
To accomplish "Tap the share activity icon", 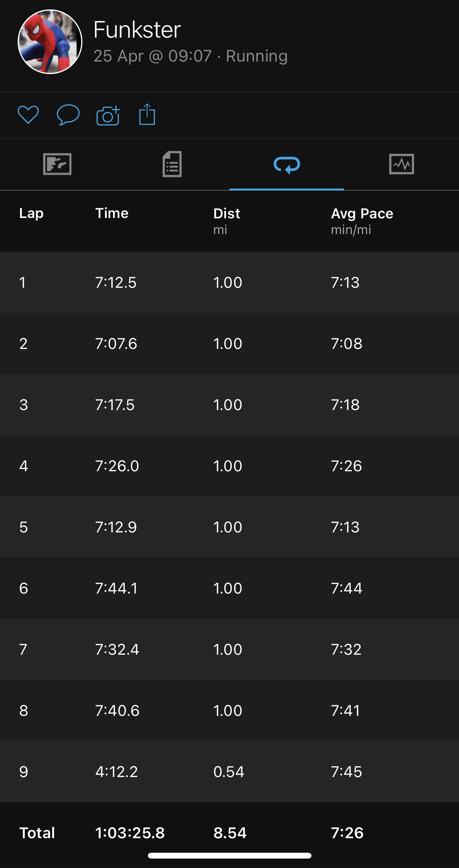I will (x=147, y=114).
